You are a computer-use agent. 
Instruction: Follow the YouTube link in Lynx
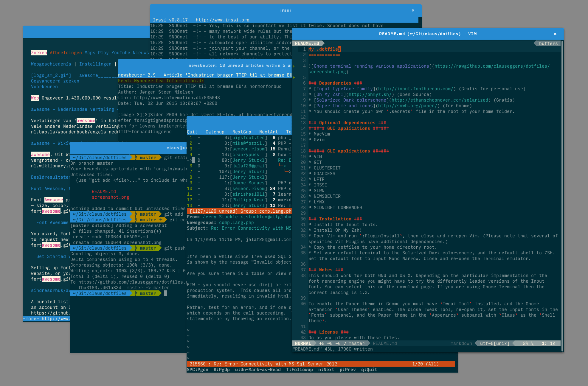[121, 53]
